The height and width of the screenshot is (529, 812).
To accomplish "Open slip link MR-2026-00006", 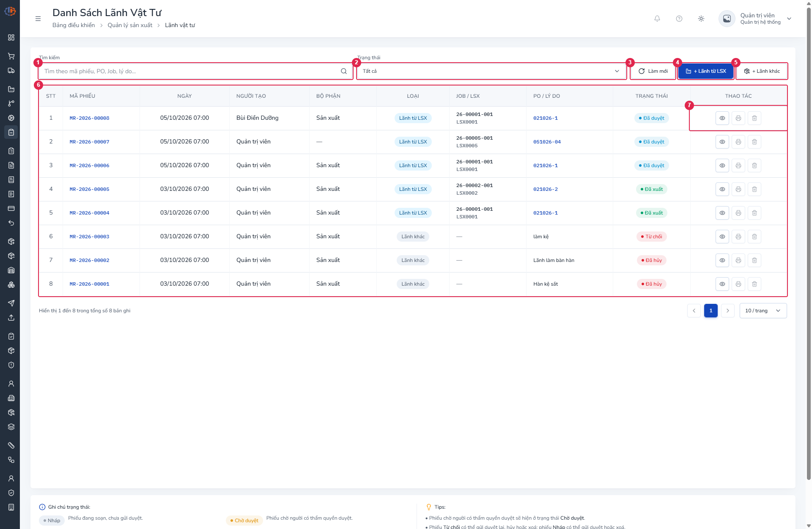I will 89,165.
